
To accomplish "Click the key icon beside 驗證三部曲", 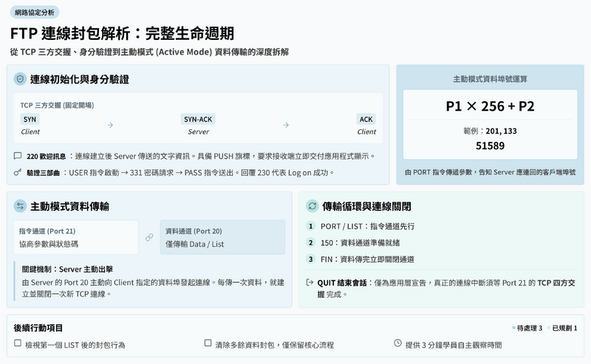I will (18, 172).
